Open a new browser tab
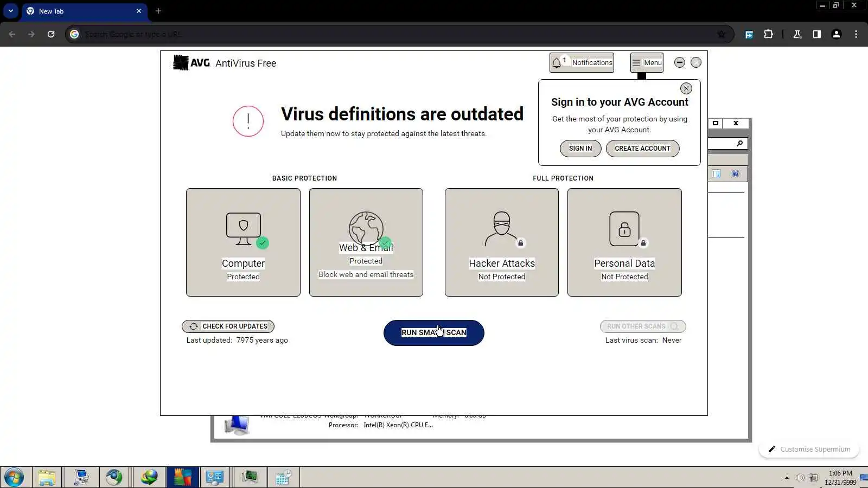Screen dimensions: 868x488 (158, 11)
